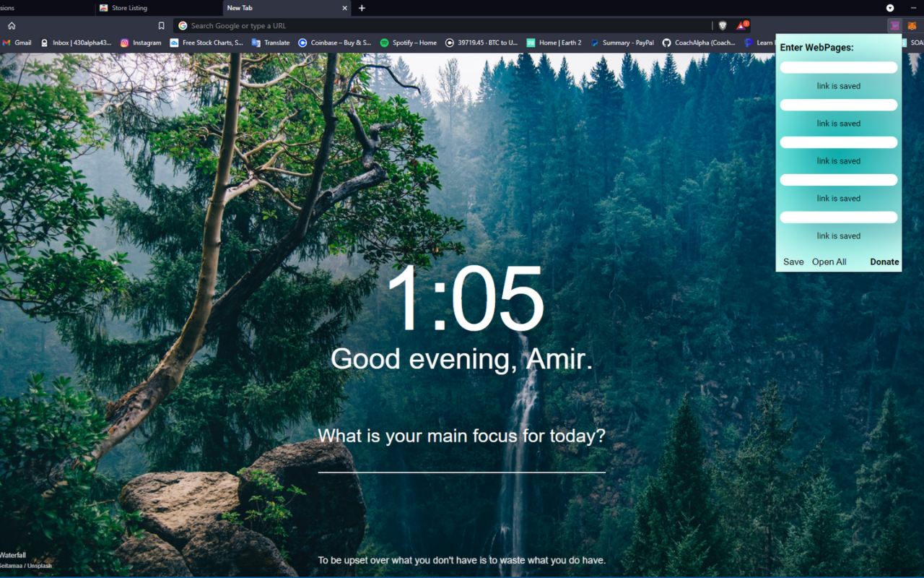Close the New Tab tab
Screen dimensions: 924x578
click(x=344, y=8)
